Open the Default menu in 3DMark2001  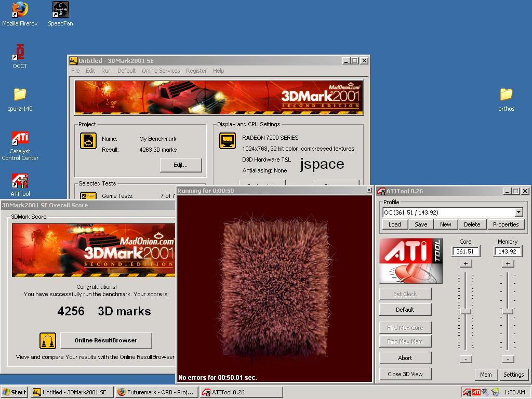pyautogui.click(x=127, y=71)
